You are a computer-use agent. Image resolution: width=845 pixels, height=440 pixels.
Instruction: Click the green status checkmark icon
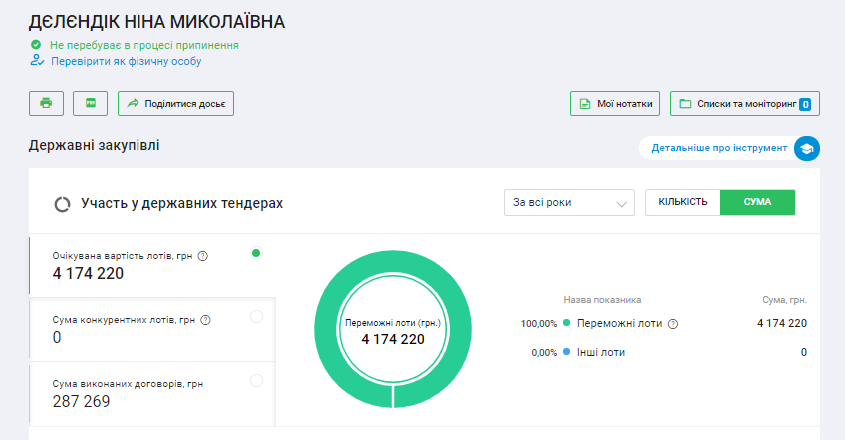[36, 45]
